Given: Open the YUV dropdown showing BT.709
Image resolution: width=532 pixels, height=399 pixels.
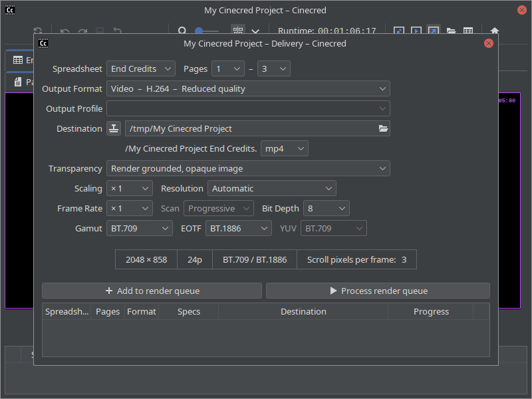Looking at the screenshot, I should click(334, 228).
